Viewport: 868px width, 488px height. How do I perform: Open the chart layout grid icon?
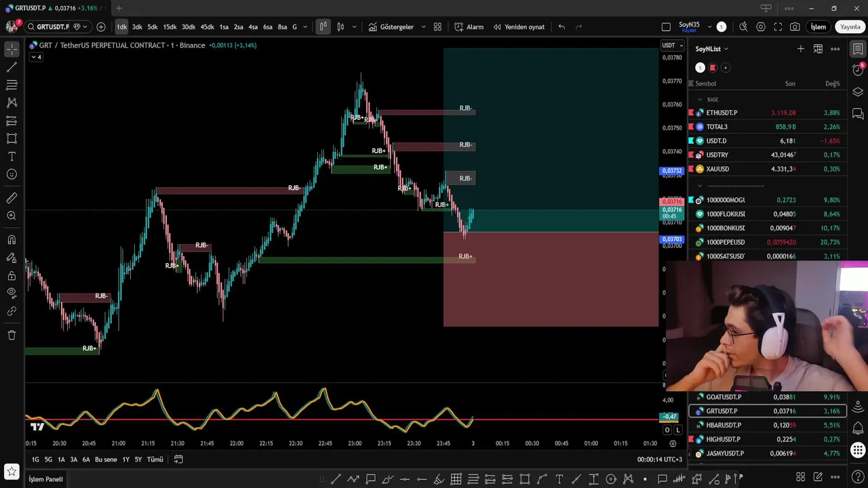437,27
